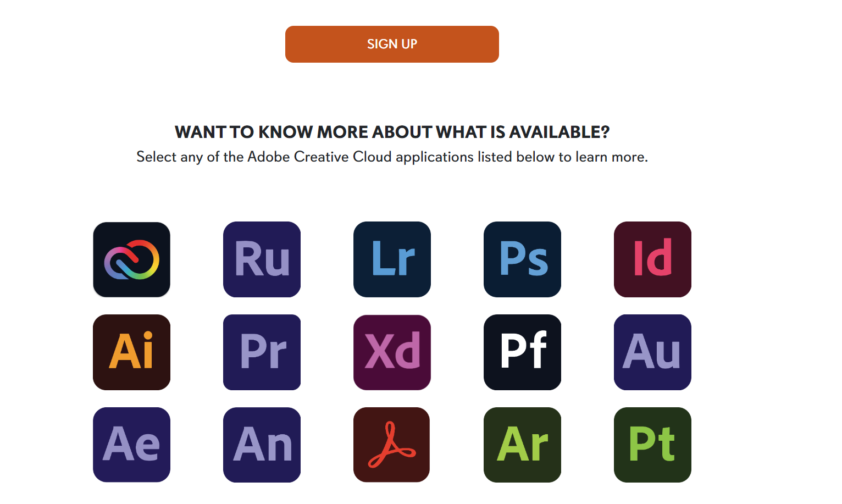The image size is (842, 504).
Task: Click the instructional text about Adobe applications
Action: [392, 157]
